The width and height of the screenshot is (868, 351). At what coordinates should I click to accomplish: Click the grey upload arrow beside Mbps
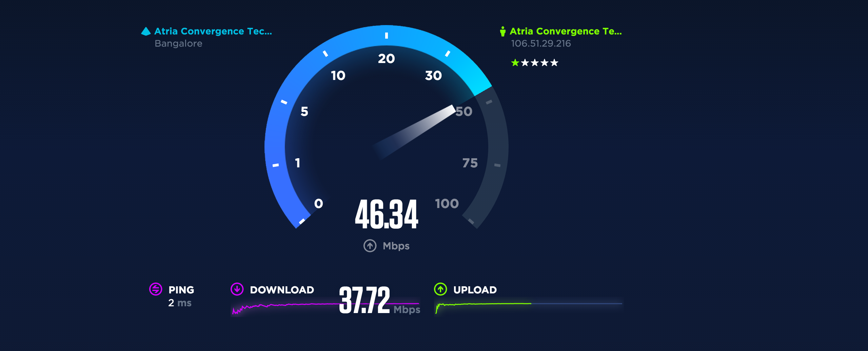[x=370, y=246]
